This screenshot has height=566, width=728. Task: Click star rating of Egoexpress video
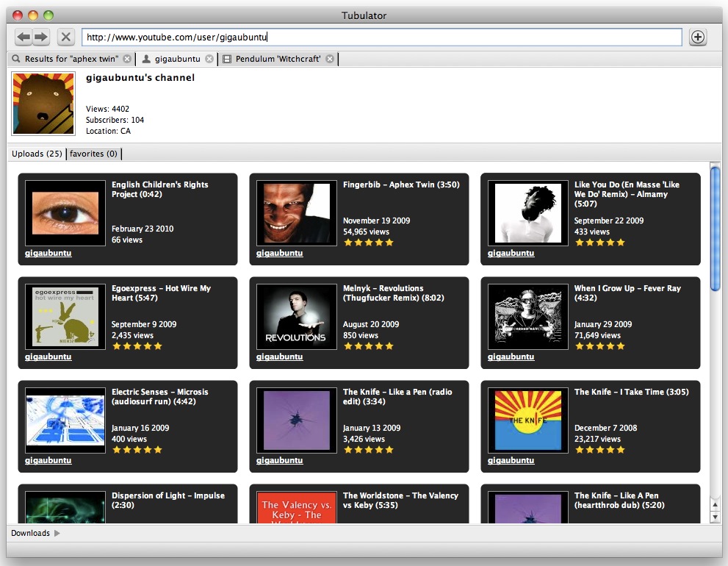(x=137, y=345)
